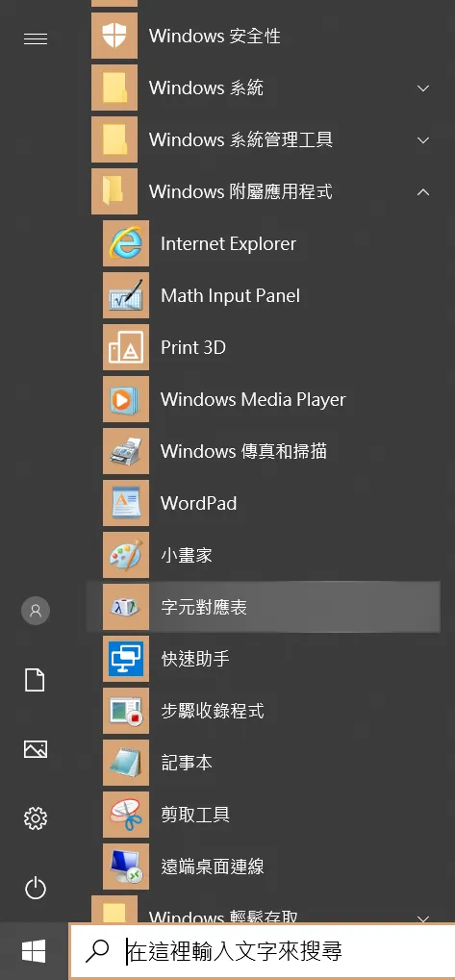
Task: Expand the Windows 輕鬆存取 chevron
Action: coord(423,918)
